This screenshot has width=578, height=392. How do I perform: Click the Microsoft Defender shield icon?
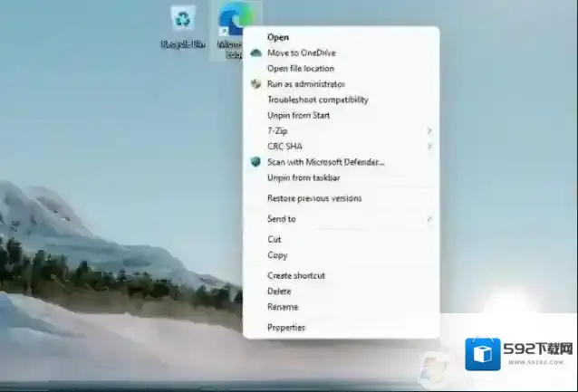pyautogui.click(x=256, y=162)
